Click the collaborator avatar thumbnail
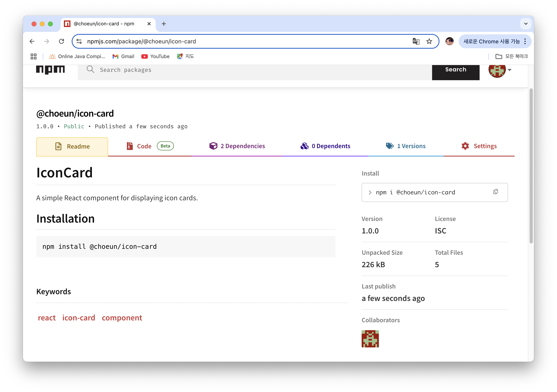557x392 pixels. pyautogui.click(x=370, y=339)
